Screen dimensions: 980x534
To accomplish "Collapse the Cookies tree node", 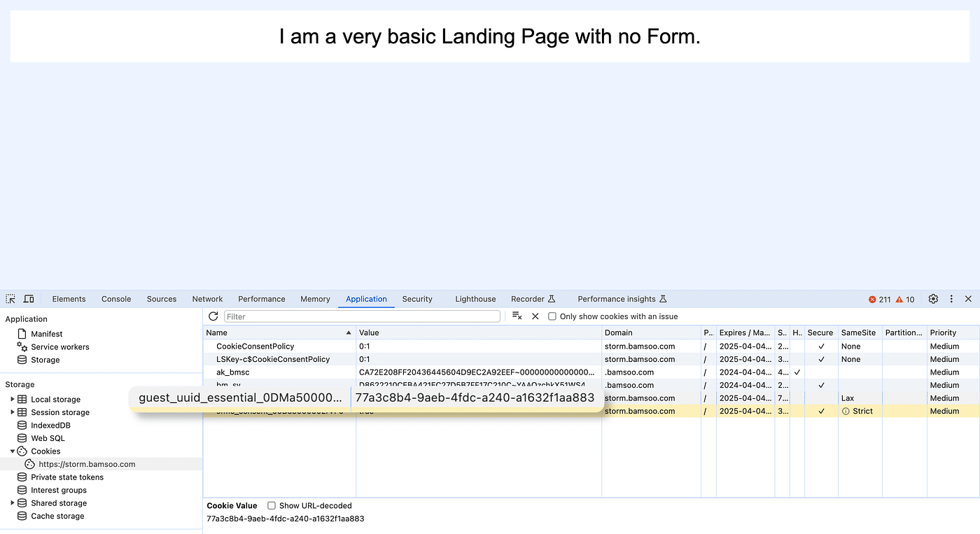I will 13,451.
